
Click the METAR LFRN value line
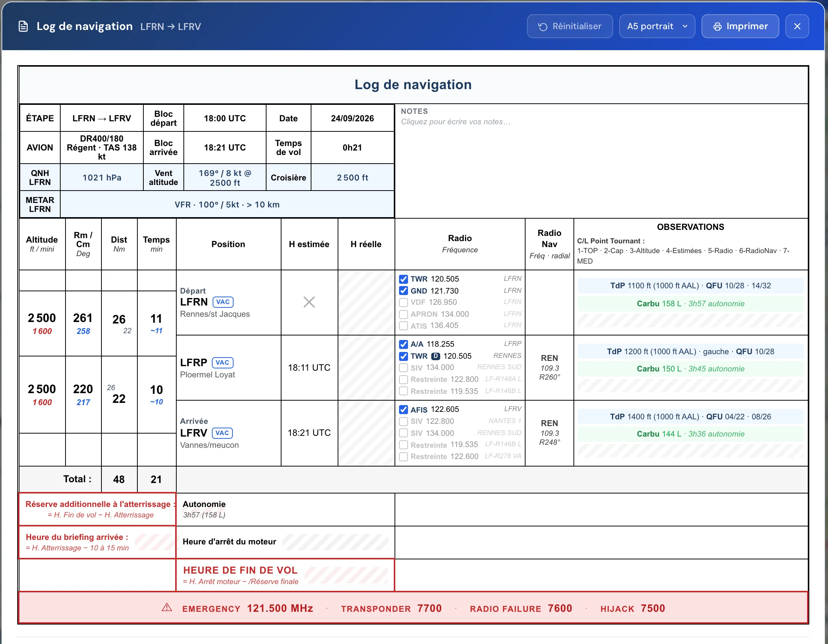point(227,204)
